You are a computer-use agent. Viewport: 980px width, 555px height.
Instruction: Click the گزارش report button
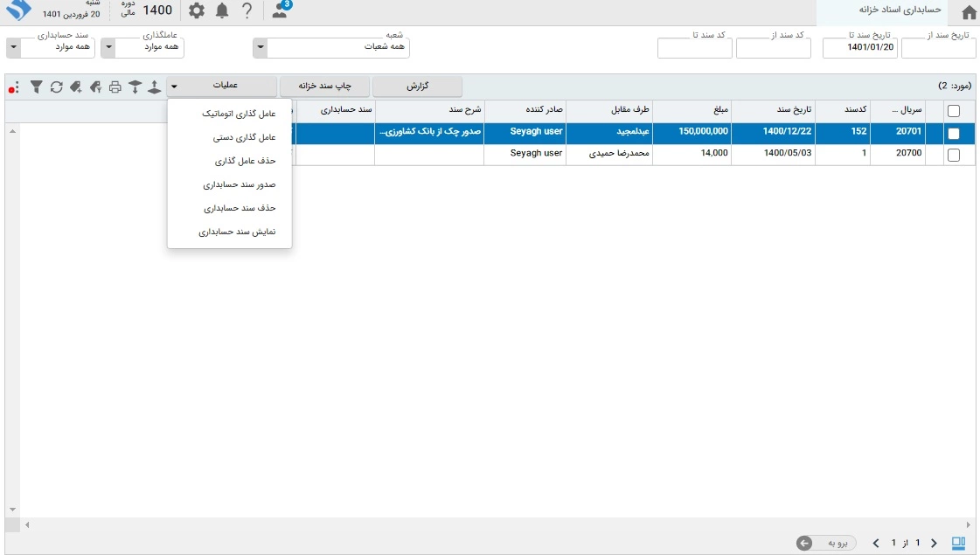pyautogui.click(x=418, y=87)
